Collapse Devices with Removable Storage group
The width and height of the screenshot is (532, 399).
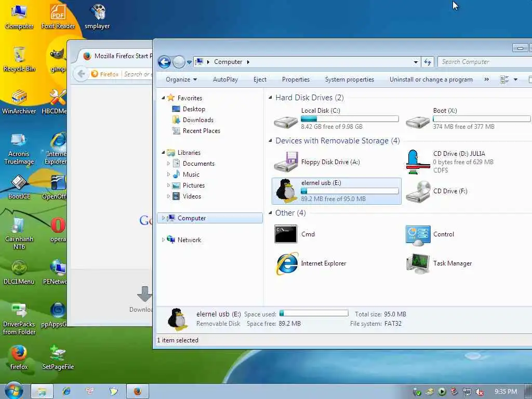tap(270, 140)
